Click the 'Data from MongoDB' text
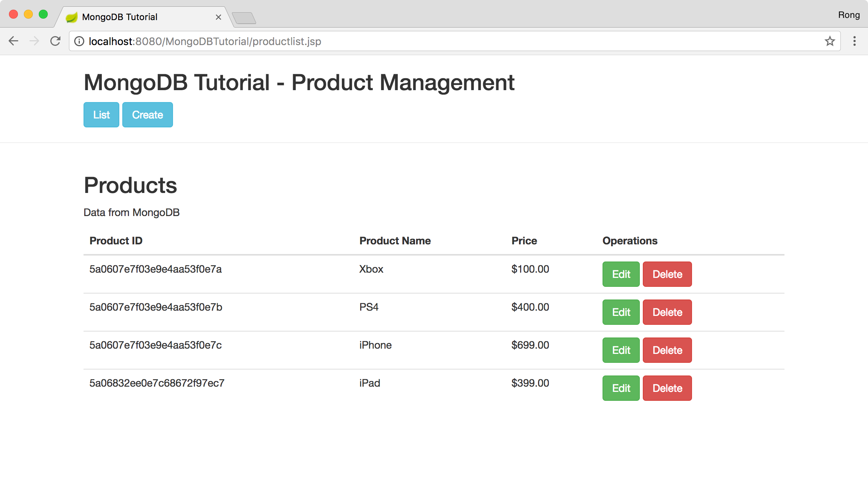Screen dimensions: 868x485 coord(132,212)
